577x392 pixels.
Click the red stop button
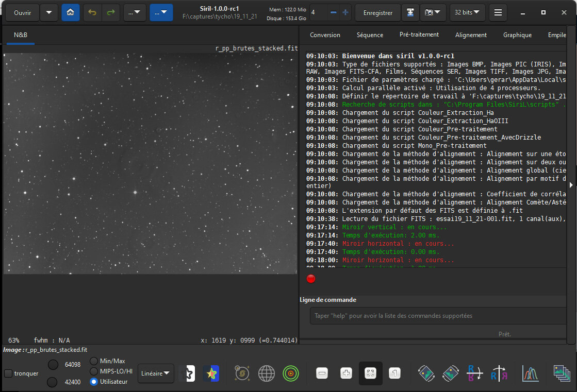tap(311, 279)
